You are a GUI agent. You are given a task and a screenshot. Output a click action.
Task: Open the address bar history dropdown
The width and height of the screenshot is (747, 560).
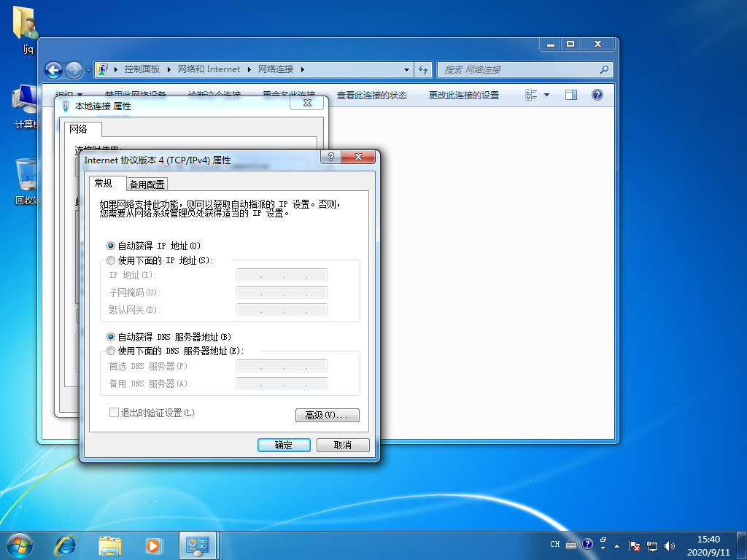pos(406,69)
